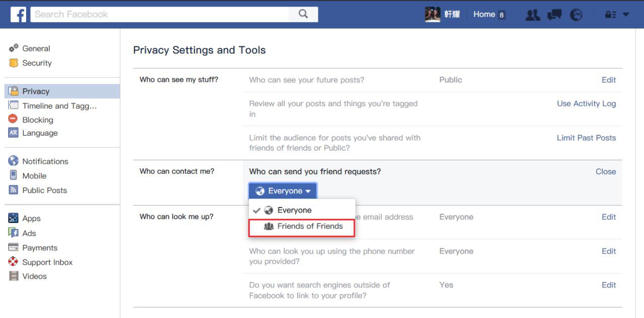Select Everyone option in dropdown menu
The image size is (644, 318).
(302, 210)
